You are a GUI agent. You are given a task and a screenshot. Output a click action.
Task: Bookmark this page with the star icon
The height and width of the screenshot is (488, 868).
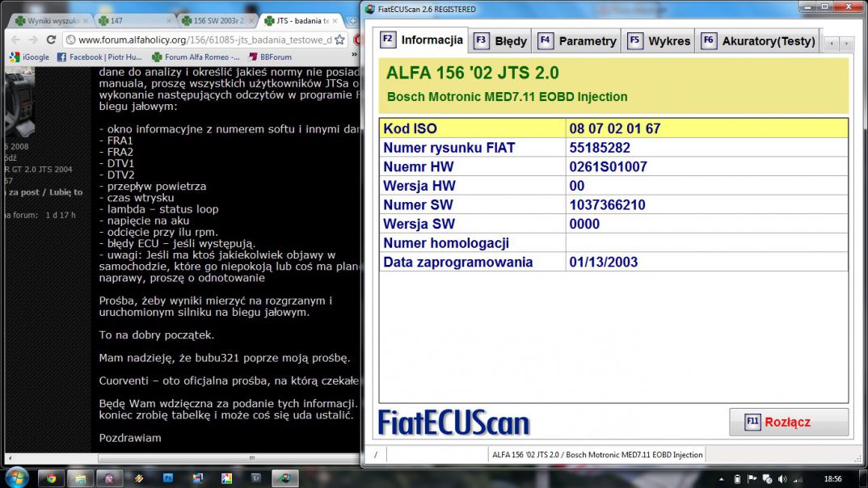click(340, 40)
